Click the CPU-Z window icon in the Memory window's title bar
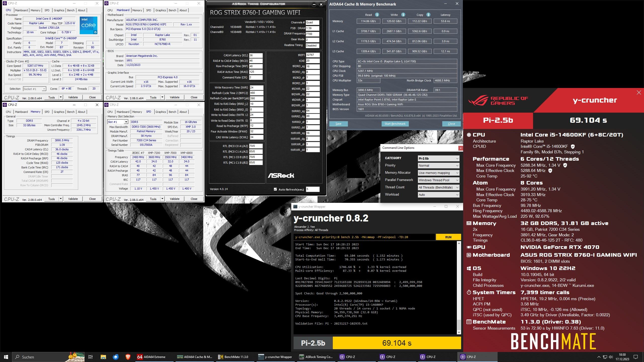Screen dimensions: 644x362 coord(5,105)
